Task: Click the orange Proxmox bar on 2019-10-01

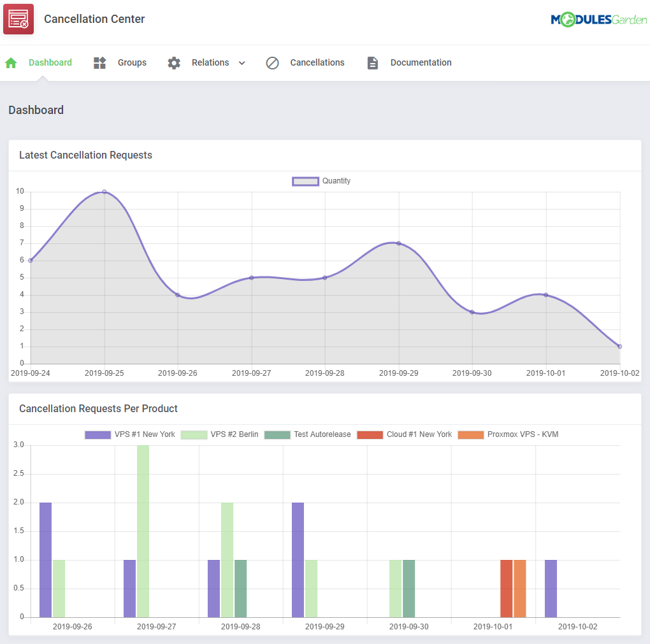Action: pyautogui.click(x=520, y=589)
